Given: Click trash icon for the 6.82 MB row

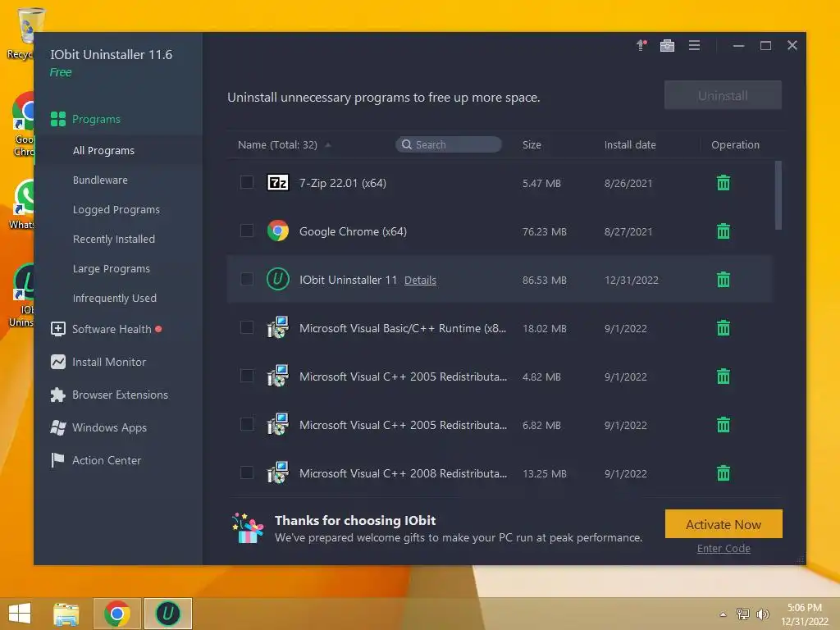Looking at the screenshot, I should point(724,424).
